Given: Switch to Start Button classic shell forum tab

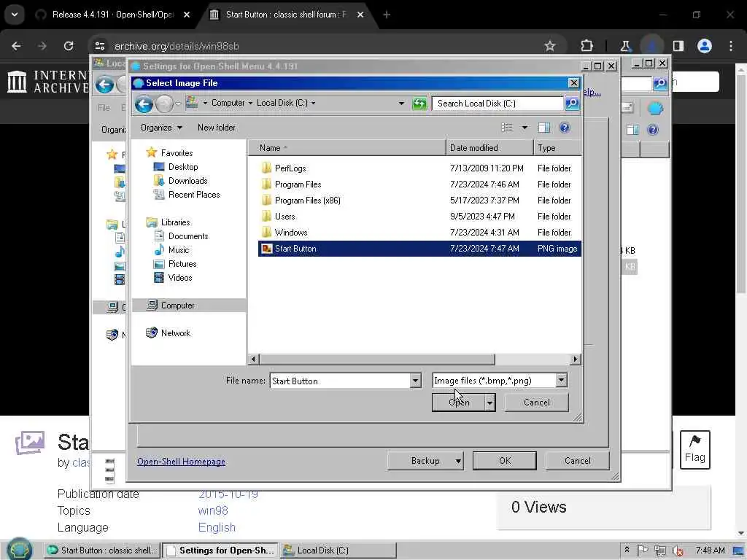Looking at the screenshot, I should click(286, 15).
